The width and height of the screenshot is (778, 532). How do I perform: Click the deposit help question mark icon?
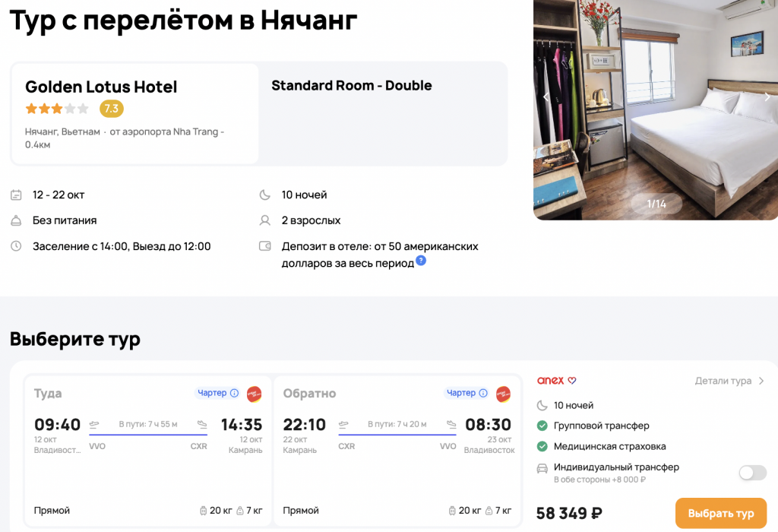tap(421, 261)
